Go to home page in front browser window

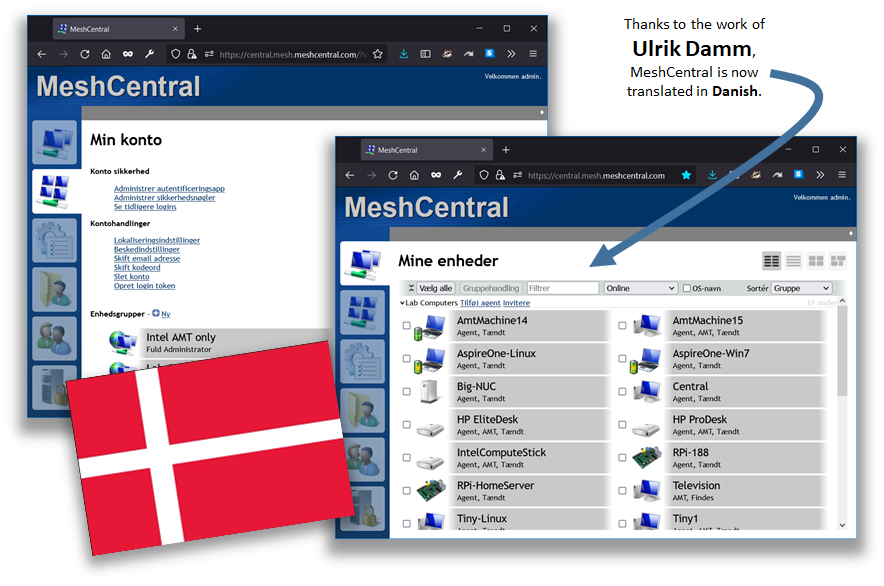pos(414,175)
